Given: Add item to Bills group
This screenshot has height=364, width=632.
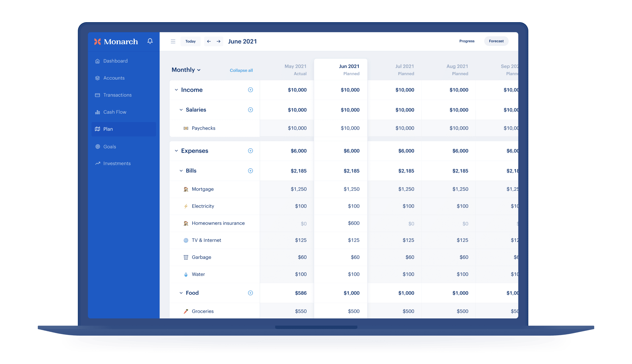Looking at the screenshot, I should click(x=250, y=171).
